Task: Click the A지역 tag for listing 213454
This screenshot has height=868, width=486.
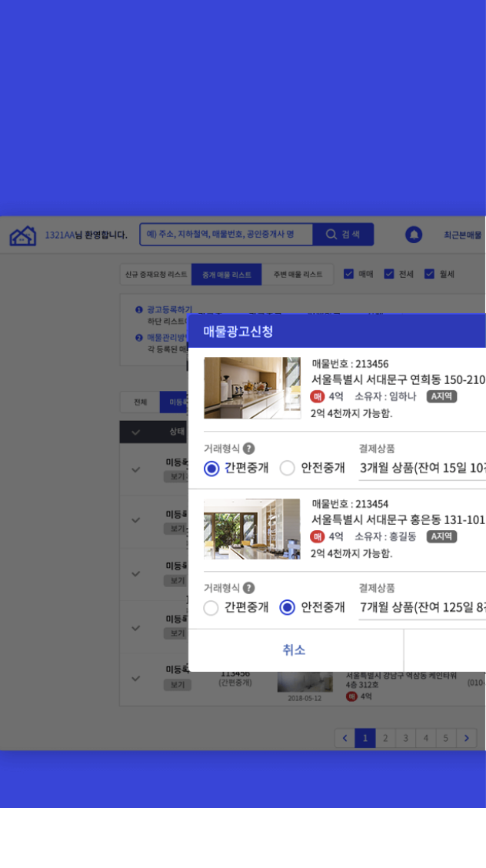Action: click(441, 536)
